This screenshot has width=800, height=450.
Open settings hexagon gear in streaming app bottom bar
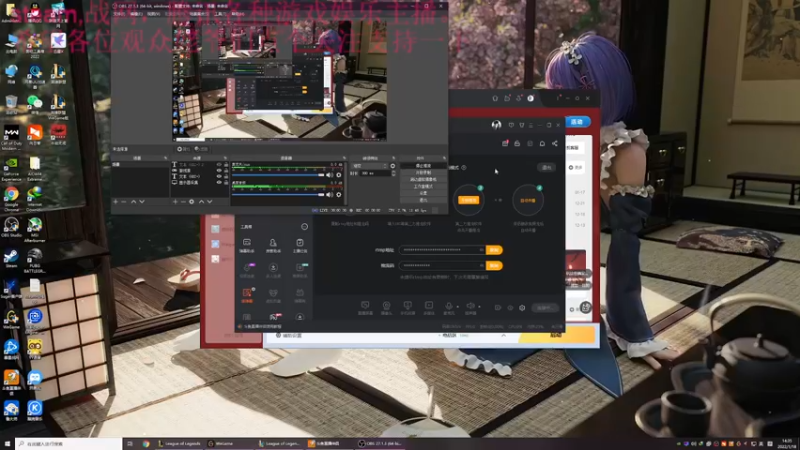tap(522, 308)
